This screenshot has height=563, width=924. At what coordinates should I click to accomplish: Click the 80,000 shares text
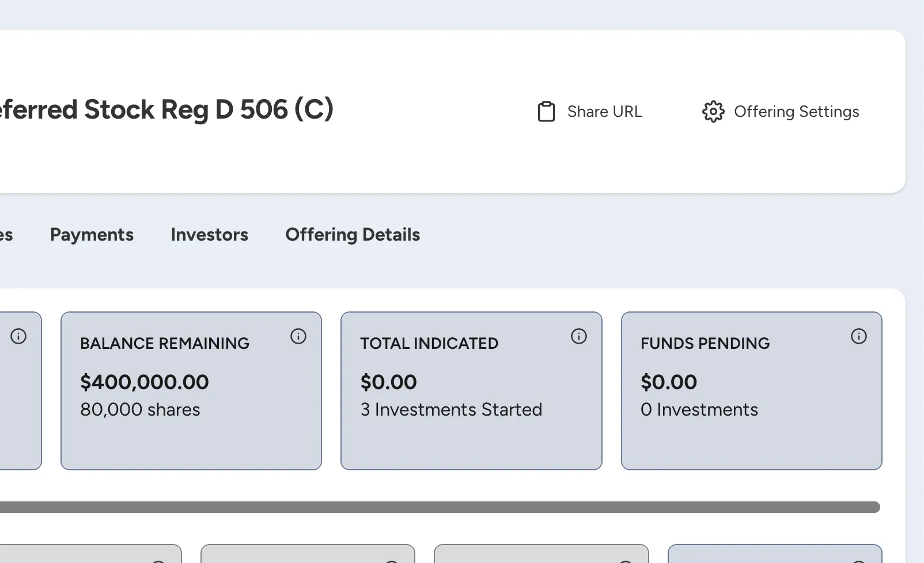point(140,410)
